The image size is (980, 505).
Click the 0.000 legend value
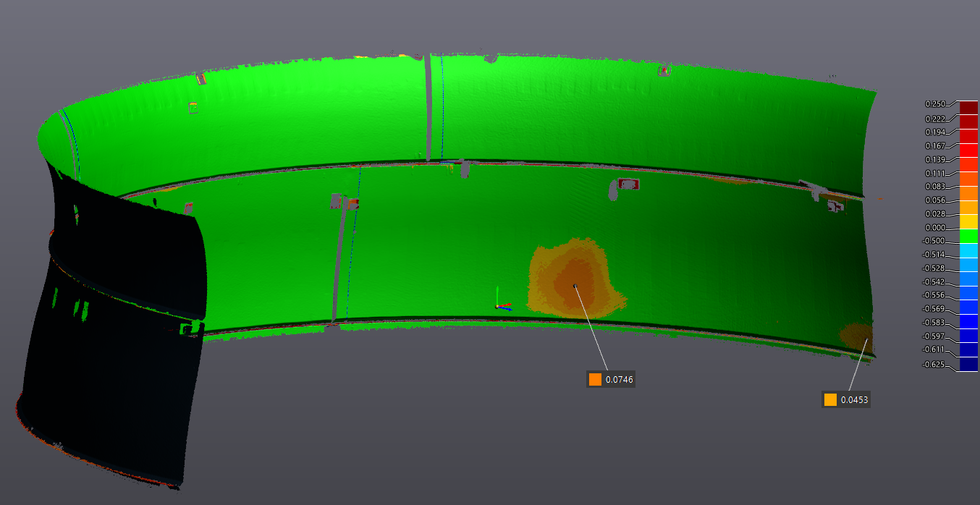(934, 227)
